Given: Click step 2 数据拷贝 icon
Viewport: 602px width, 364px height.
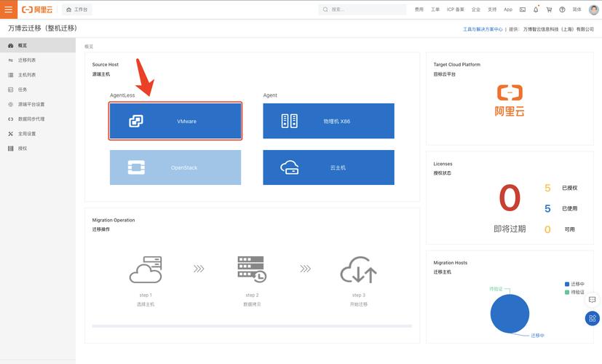Looking at the screenshot, I should point(252,269).
